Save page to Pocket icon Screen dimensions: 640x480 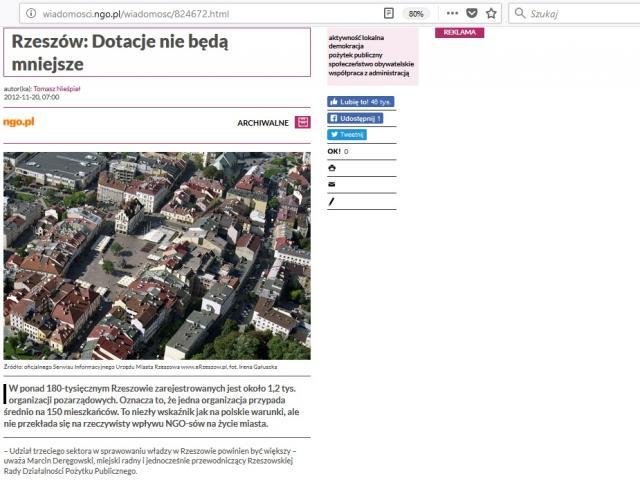click(472, 14)
